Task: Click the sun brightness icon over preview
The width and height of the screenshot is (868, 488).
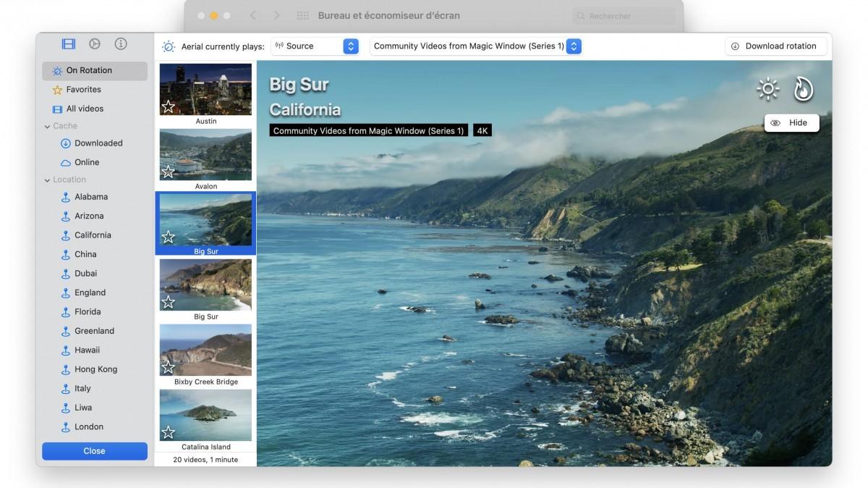Action: point(767,89)
